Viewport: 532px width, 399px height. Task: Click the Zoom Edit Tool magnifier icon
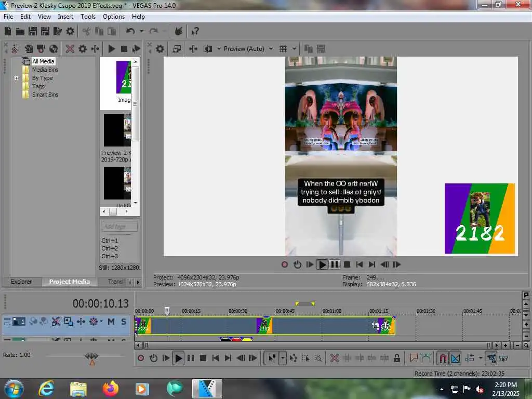[x=318, y=358]
